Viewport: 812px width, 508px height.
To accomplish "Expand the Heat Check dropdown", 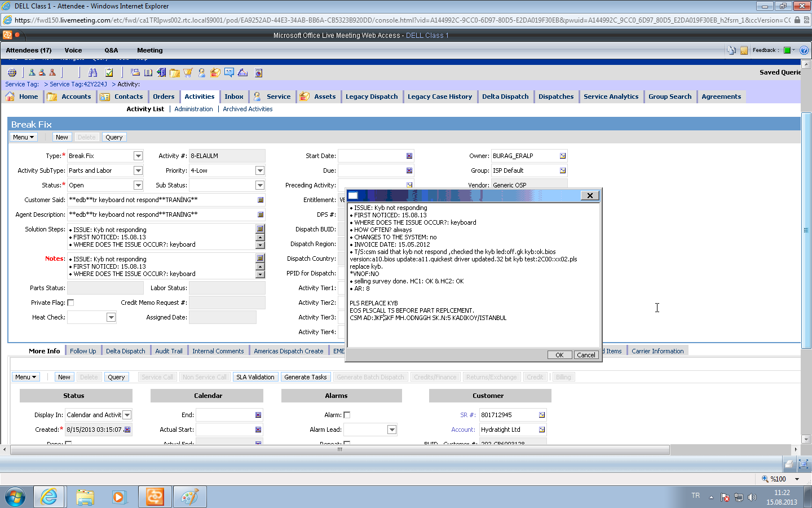I will pos(111,317).
